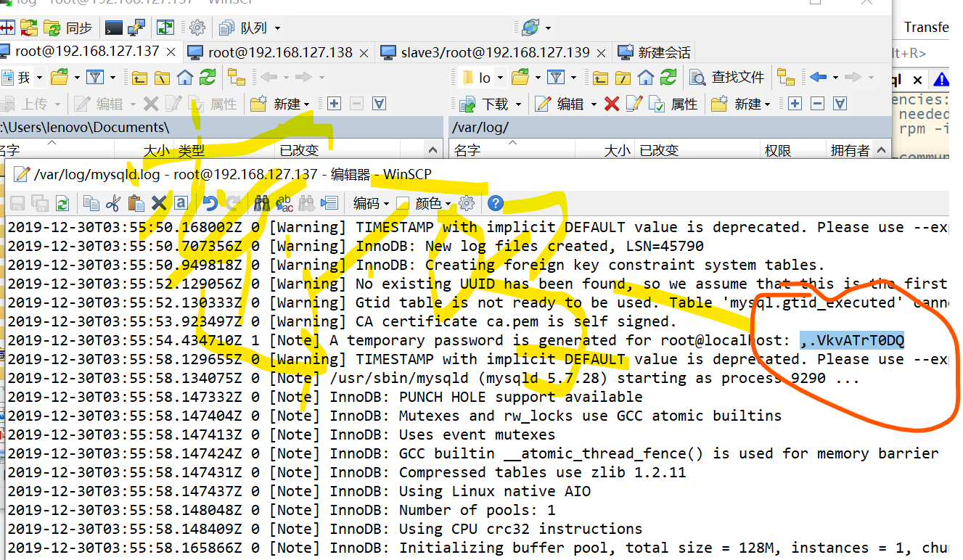
Task: Click the remote parent directory folder icon
Action: point(600,77)
